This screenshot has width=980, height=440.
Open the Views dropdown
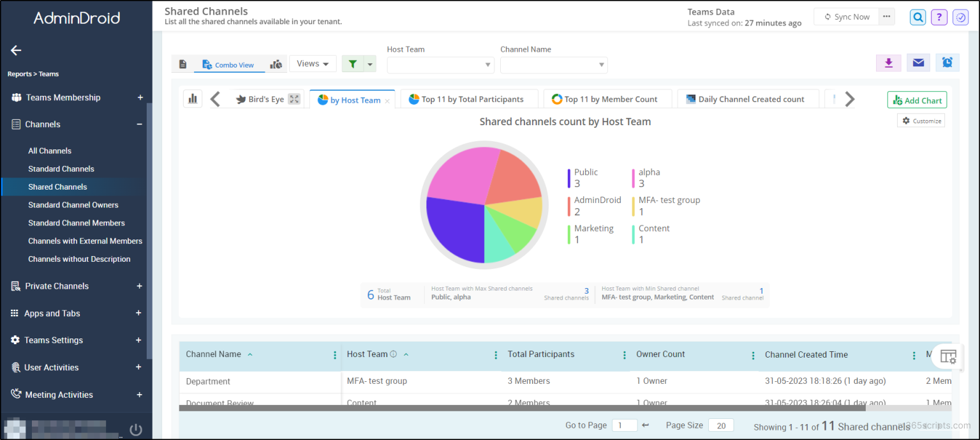click(313, 63)
